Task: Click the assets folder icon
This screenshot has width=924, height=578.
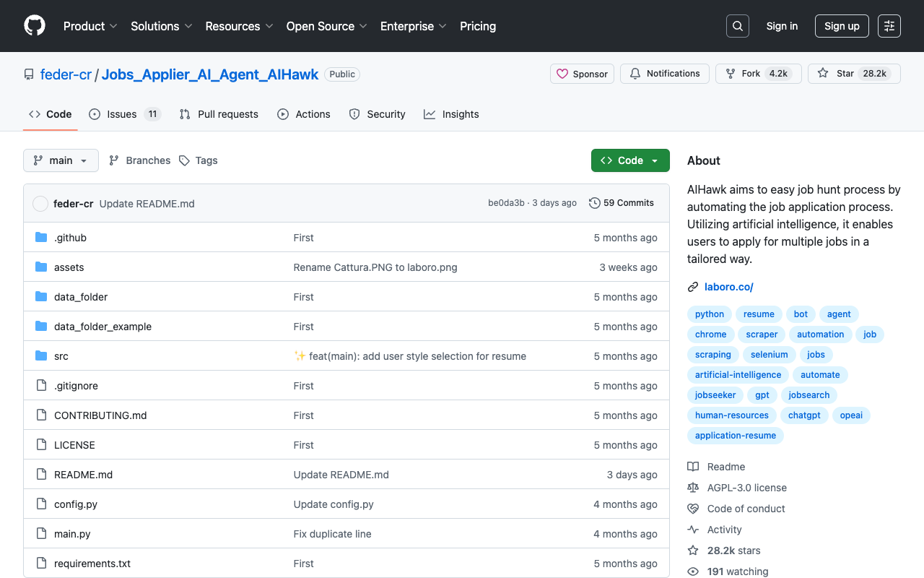Action: pos(41,267)
